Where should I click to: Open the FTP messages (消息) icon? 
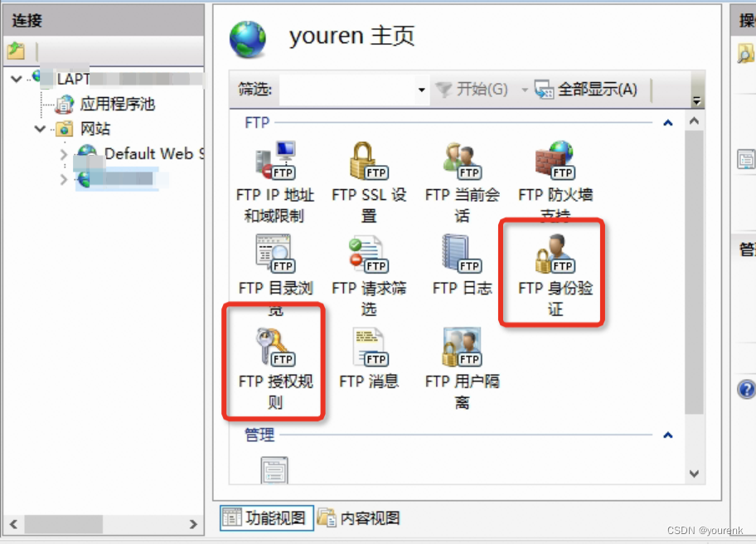pyautogui.click(x=369, y=358)
